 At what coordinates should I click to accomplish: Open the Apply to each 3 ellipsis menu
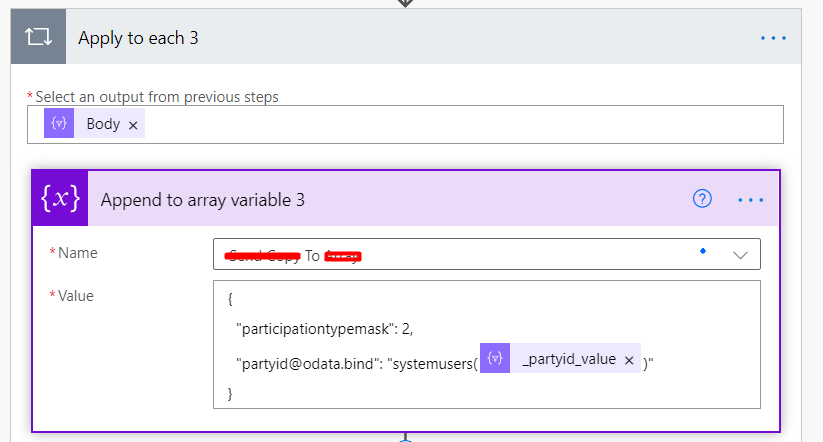point(773,38)
